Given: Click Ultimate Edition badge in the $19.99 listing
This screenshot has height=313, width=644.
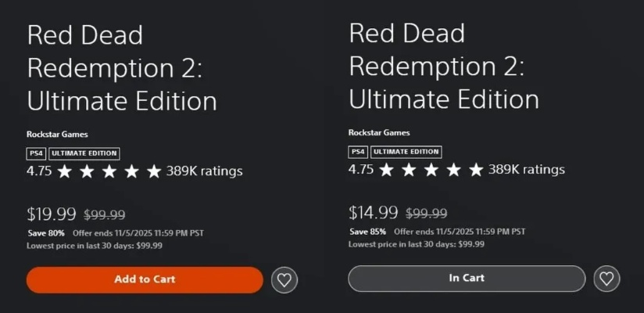Looking at the screenshot, I should [x=84, y=153].
